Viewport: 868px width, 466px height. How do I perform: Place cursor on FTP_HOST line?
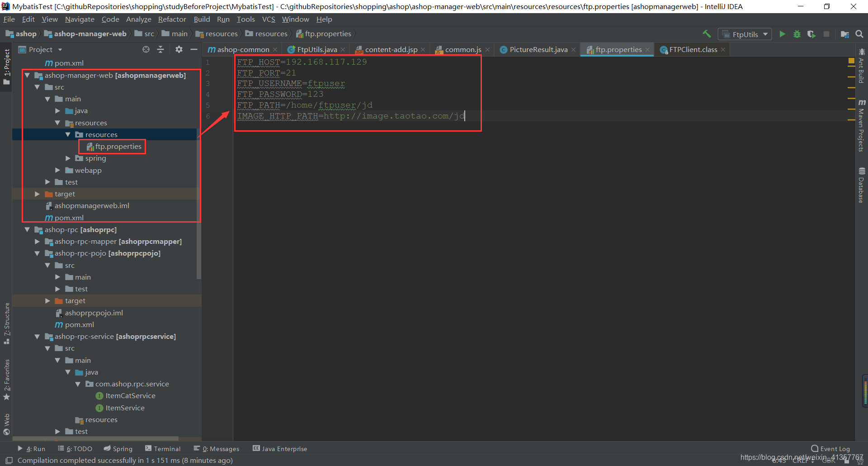click(x=302, y=62)
